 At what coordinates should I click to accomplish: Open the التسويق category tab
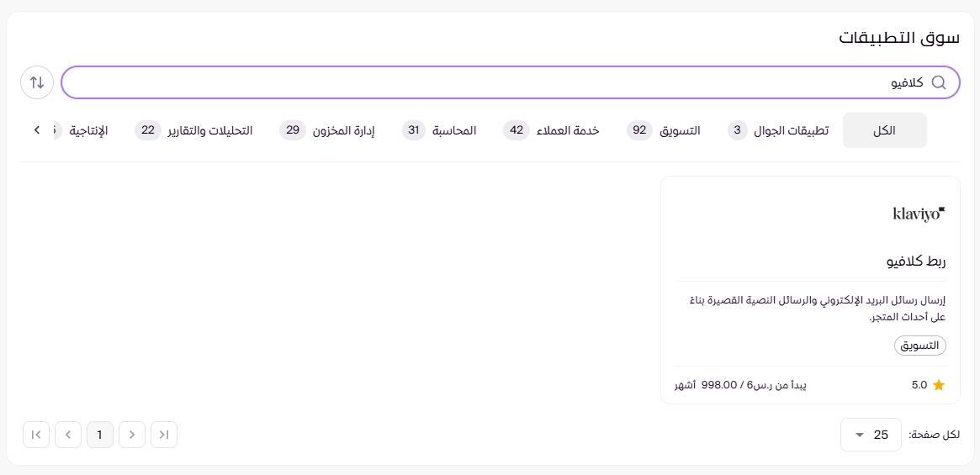pos(664,131)
